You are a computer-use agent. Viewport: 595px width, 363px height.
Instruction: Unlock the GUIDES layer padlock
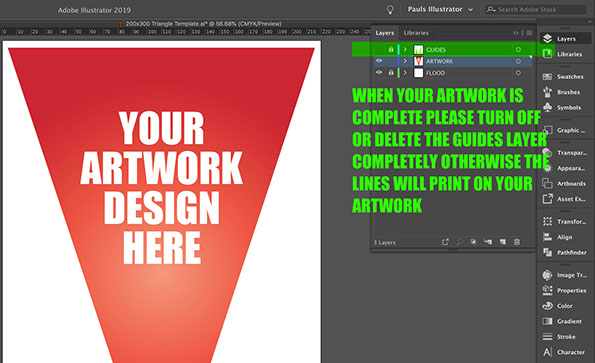click(x=391, y=50)
